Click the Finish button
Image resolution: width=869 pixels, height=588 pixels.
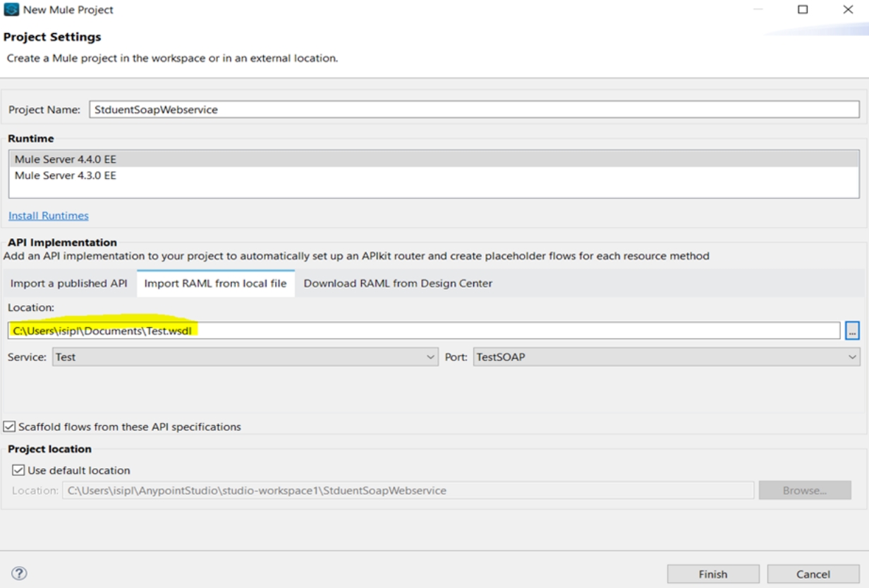tap(713, 574)
